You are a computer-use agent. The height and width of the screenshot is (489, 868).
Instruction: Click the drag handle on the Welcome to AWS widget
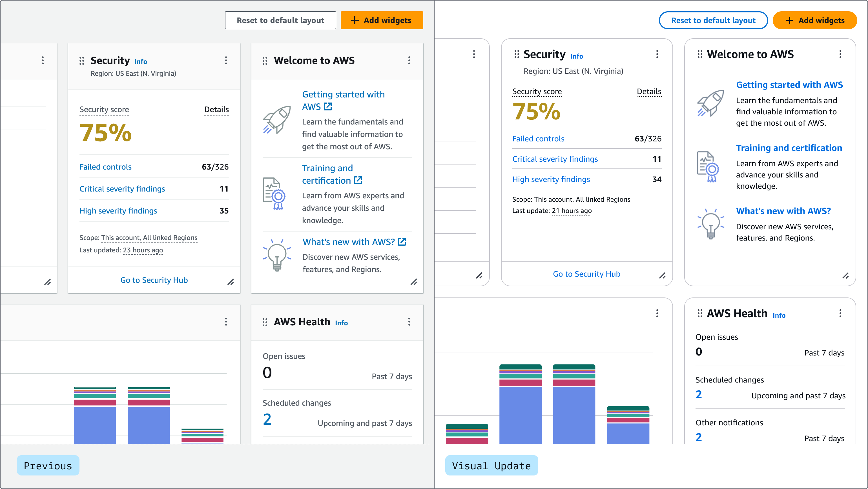pos(265,61)
